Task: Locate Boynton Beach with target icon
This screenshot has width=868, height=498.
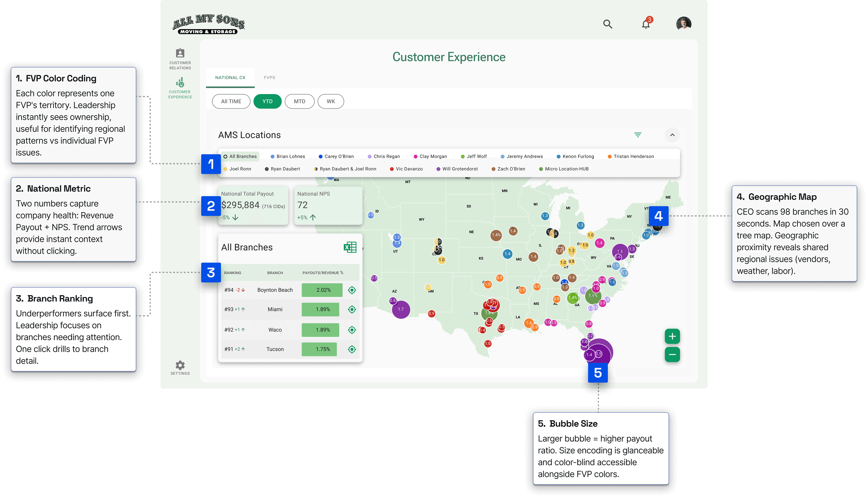Action: click(x=352, y=290)
